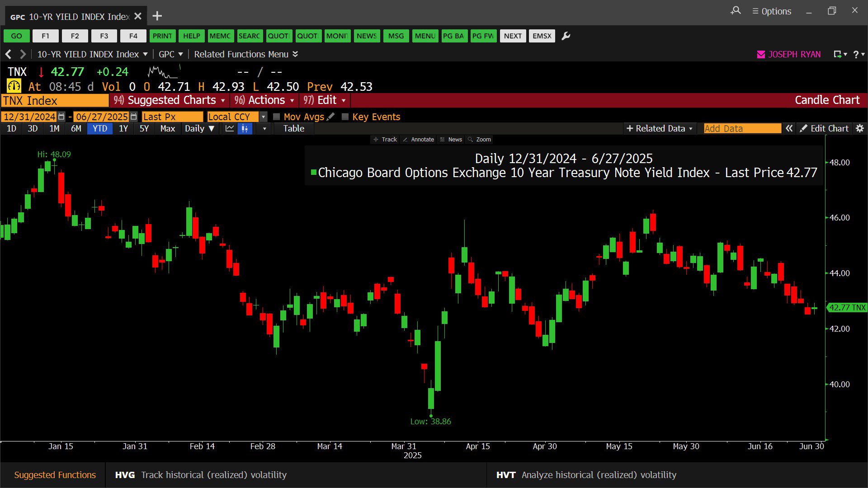
Task: Click the yellow gauge indicator icon
Action: pos(14,86)
